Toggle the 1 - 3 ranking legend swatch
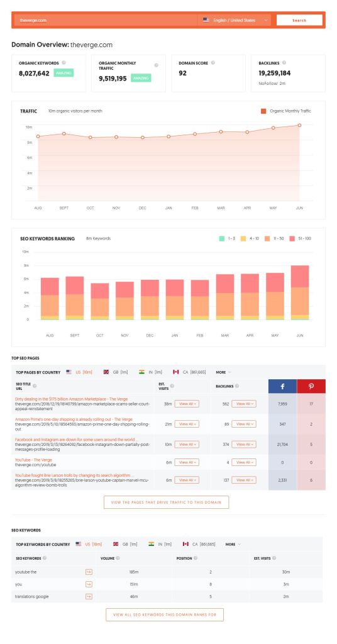 (x=222, y=238)
